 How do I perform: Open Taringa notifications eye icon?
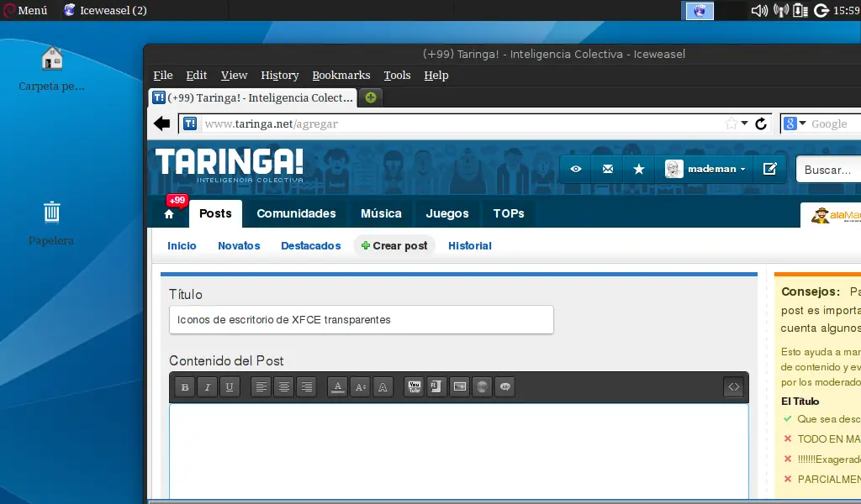pyautogui.click(x=575, y=169)
